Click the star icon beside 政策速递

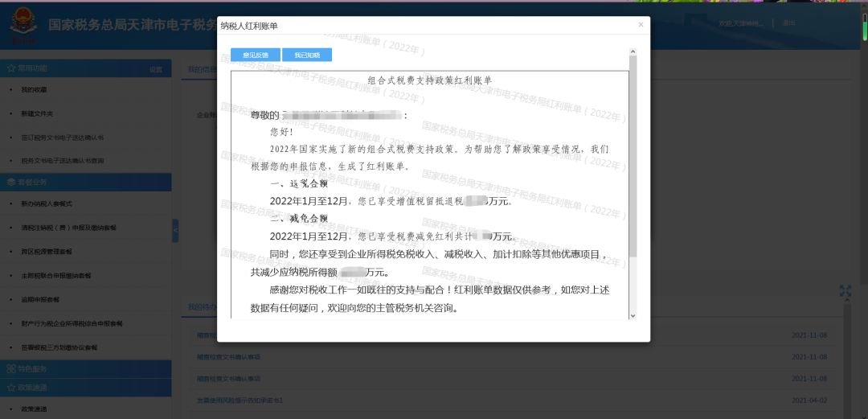coord(10,388)
